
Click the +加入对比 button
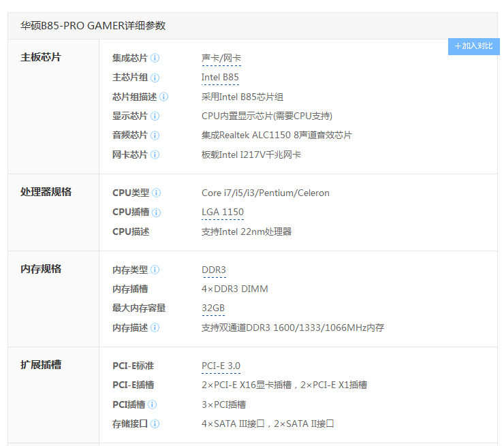(x=474, y=46)
